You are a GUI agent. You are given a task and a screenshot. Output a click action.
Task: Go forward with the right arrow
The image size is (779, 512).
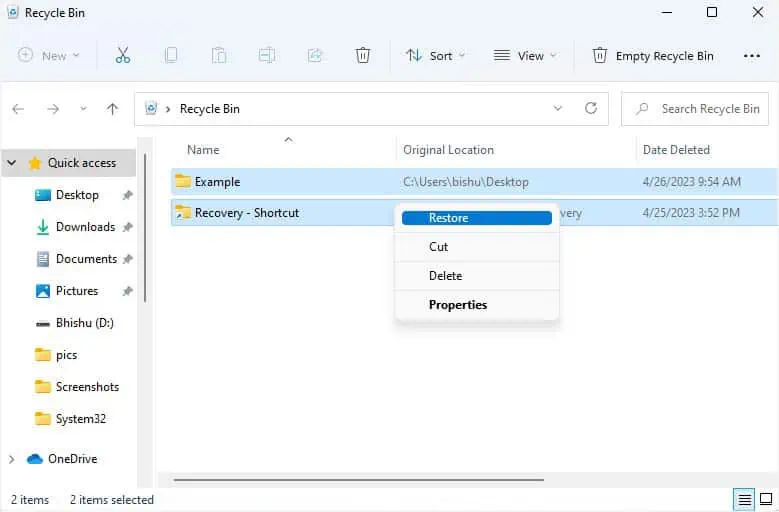pyautogui.click(x=53, y=109)
